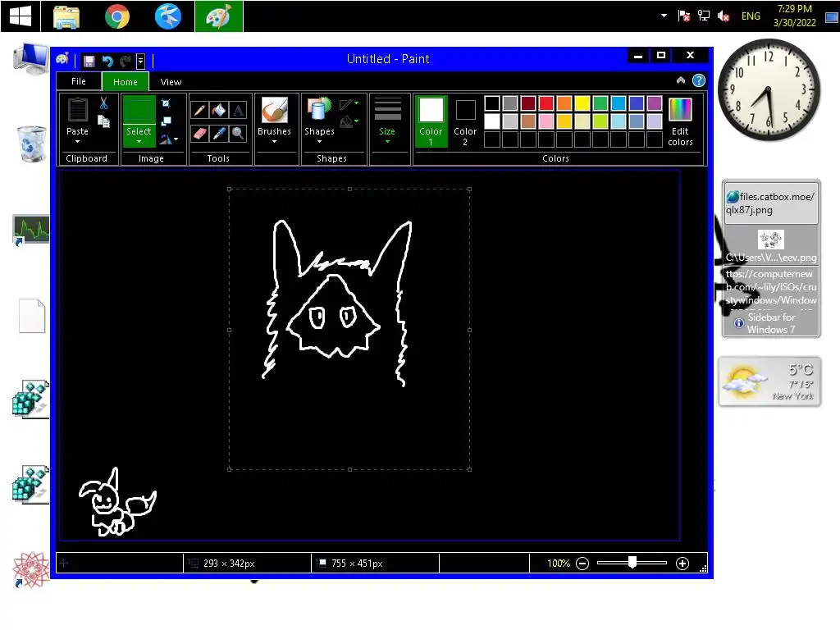The image size is (840, 630).
Task: Click the ENG language indicator
Action: 751,16
